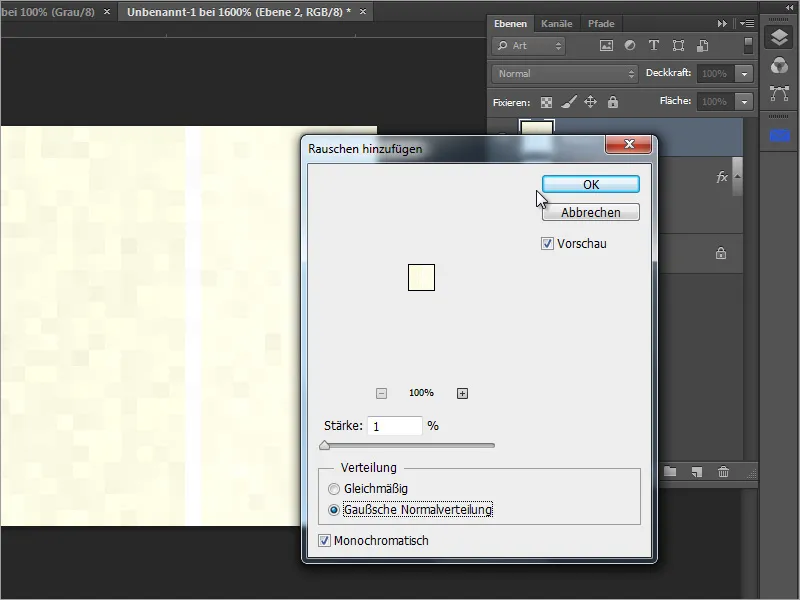Click the layers panel scrollbar up arrow

point(737,176)
